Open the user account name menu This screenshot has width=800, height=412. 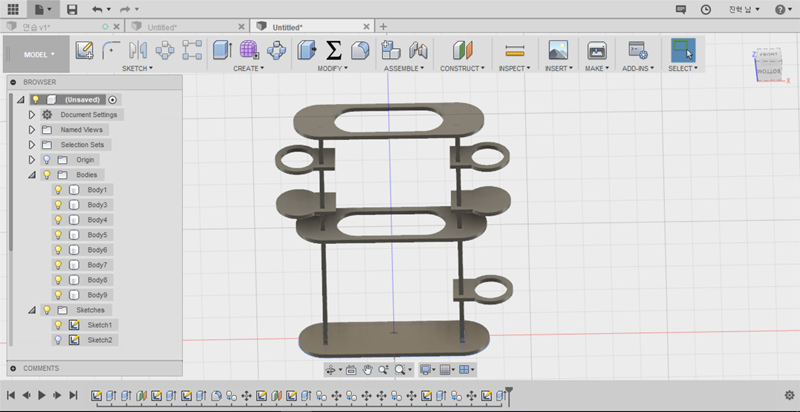point(744,9)
